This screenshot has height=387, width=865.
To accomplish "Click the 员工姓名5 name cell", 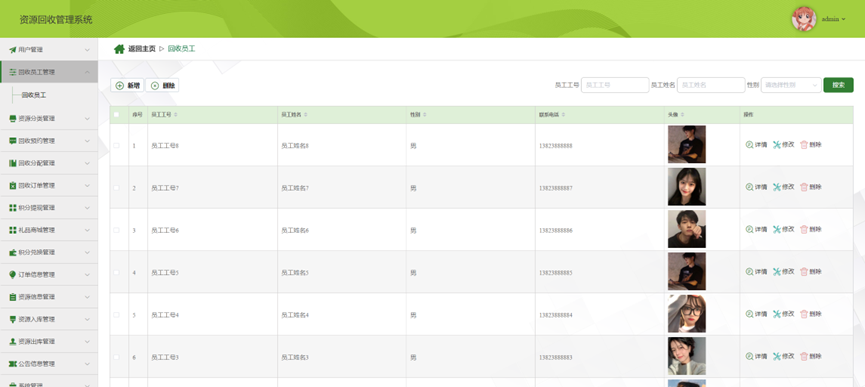I will point(295,273).
